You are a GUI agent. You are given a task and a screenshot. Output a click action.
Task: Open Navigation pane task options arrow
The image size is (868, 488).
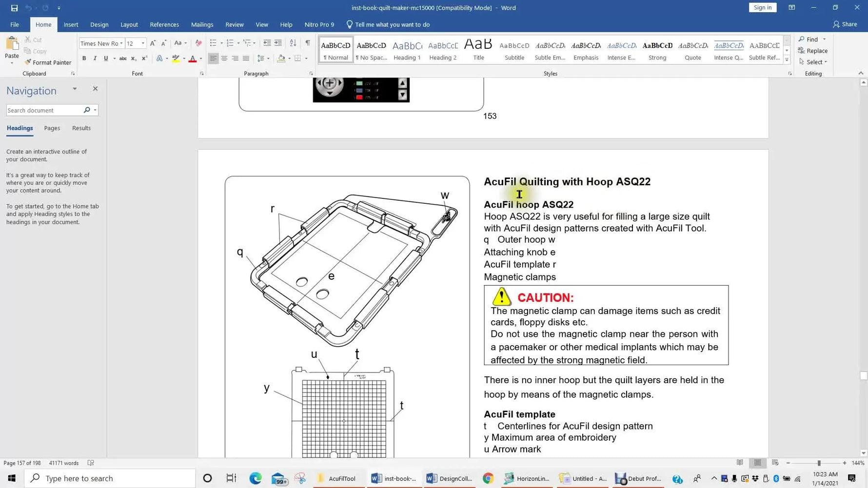(75, 89)
